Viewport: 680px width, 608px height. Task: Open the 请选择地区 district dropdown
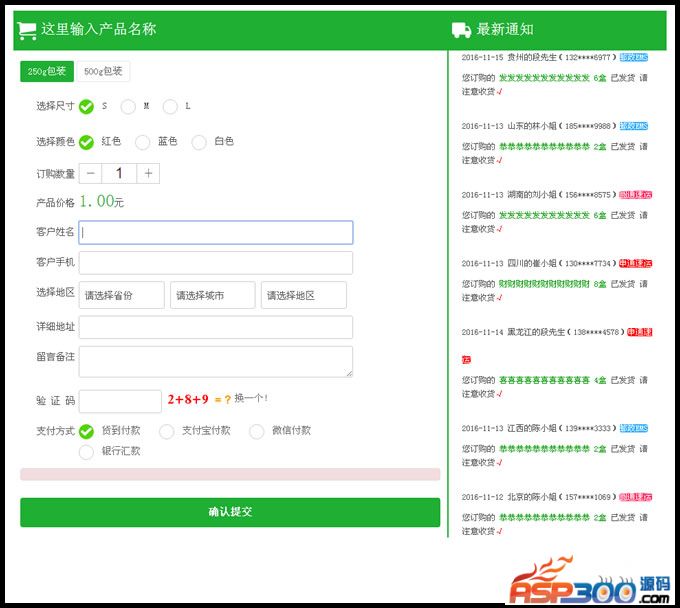click(x=303, y=295)
